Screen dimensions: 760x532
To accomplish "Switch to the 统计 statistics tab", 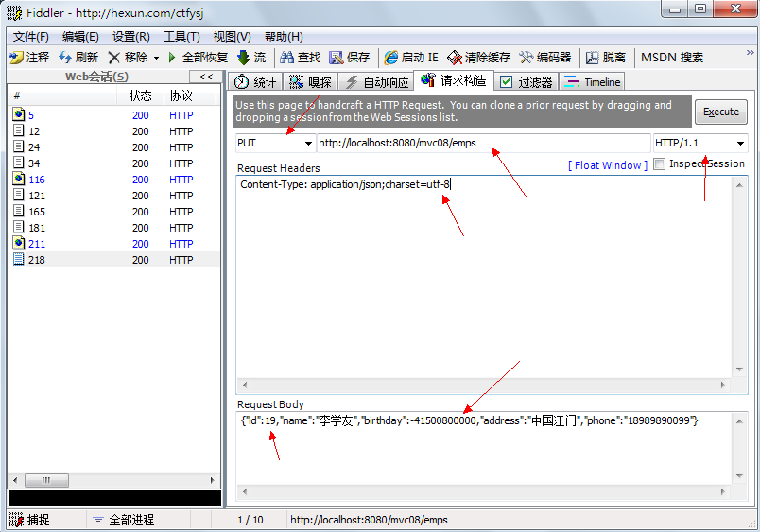I will pos(255,82).
